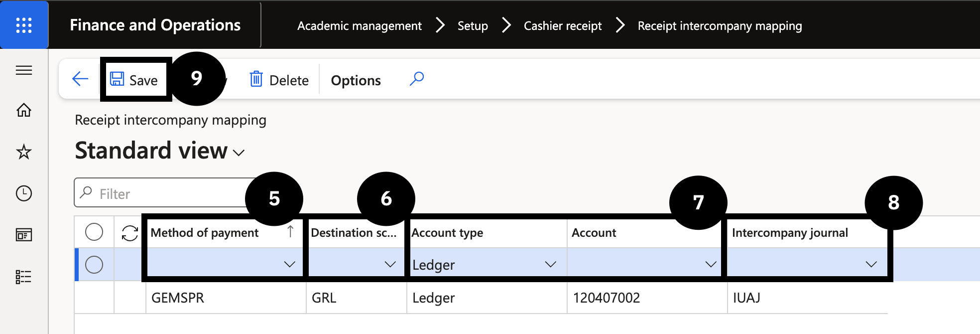Click the grid refresh icon
Screen dimensions: 980x334
[130, 233]
